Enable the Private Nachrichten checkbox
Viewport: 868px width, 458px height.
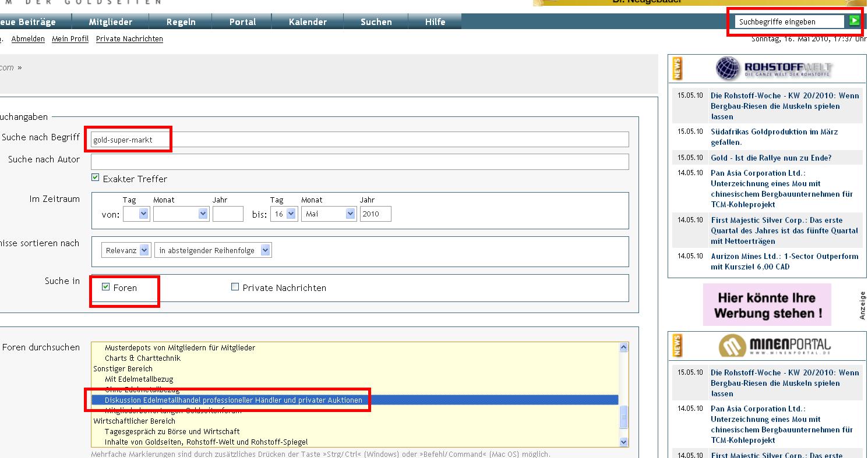click(x=235, y=287)
